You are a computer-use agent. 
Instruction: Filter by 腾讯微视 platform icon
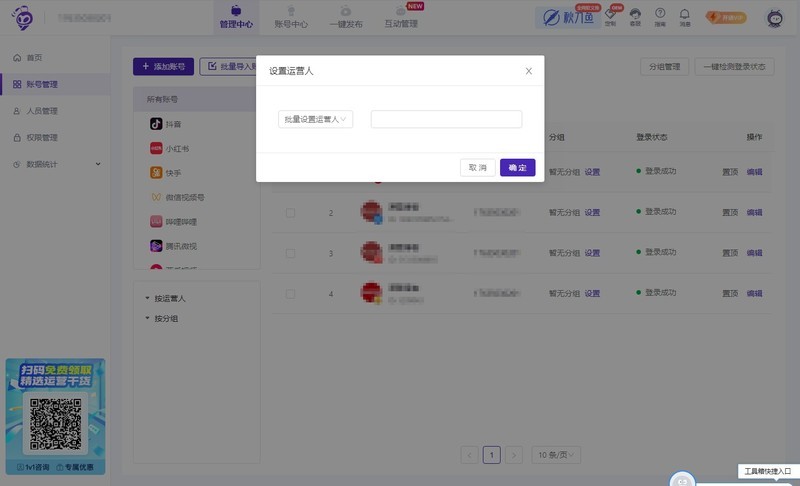[156, 246]
